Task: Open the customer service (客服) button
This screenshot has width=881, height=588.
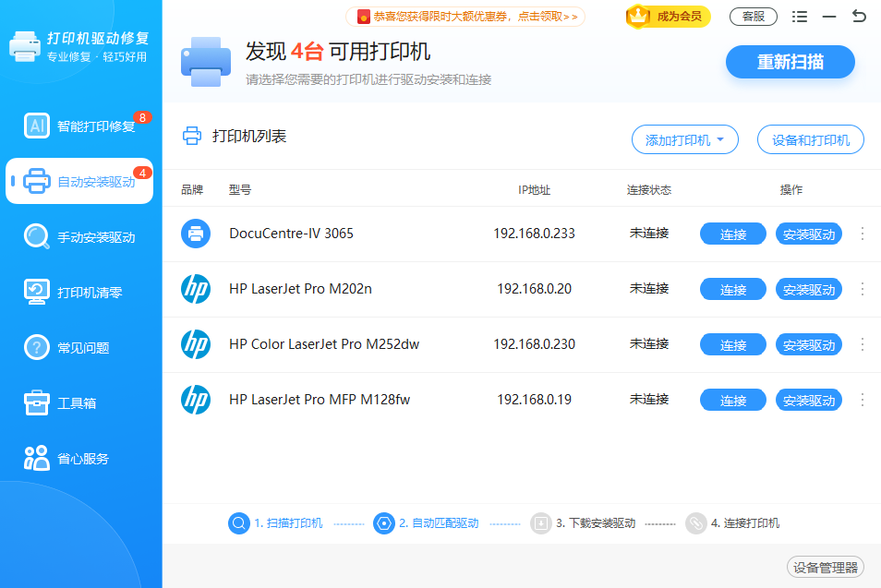Action: 753,17
